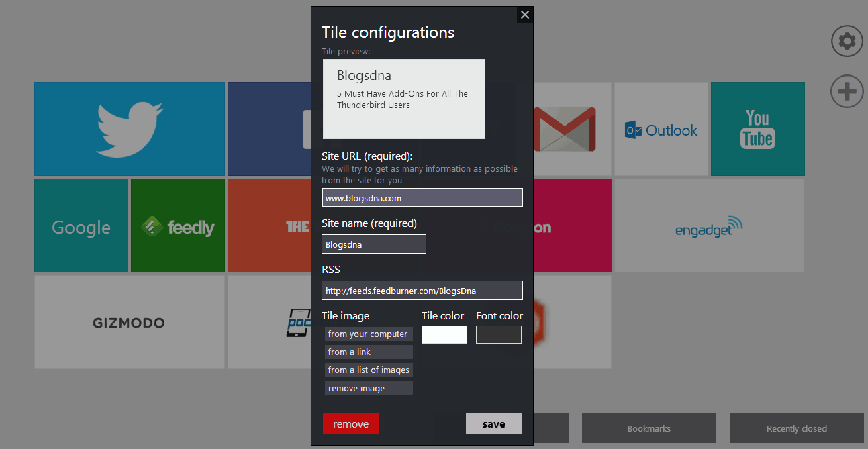Click the RSS feed URL field
Image resolution: width=868 pixels, height=449 pixels.
click(422, 291)
